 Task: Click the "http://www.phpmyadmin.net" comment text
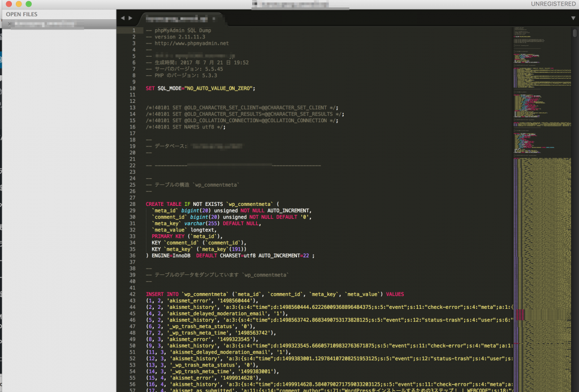(x=191, y=43)
